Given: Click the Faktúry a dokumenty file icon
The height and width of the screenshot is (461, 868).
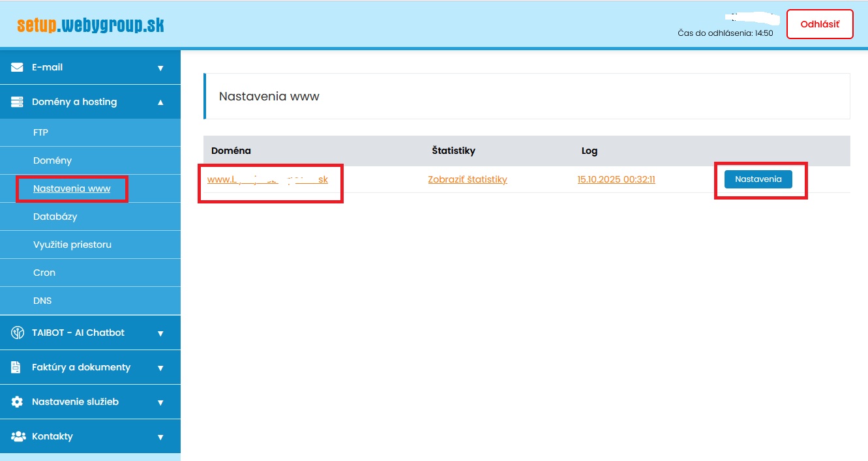Looking at the screenshot, I should (16, 367).
